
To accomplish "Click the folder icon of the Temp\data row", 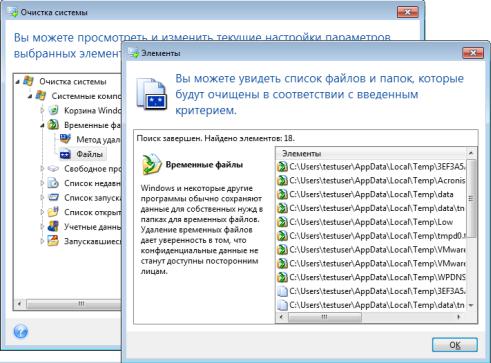I will [x=282, y=194].
